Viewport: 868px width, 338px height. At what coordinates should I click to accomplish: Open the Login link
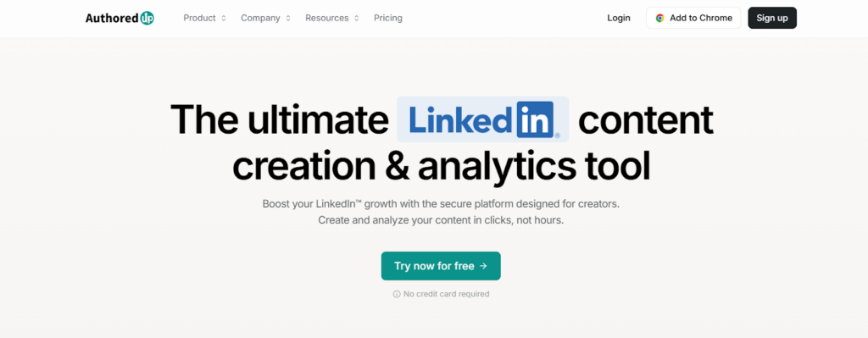tap(618, 19)
